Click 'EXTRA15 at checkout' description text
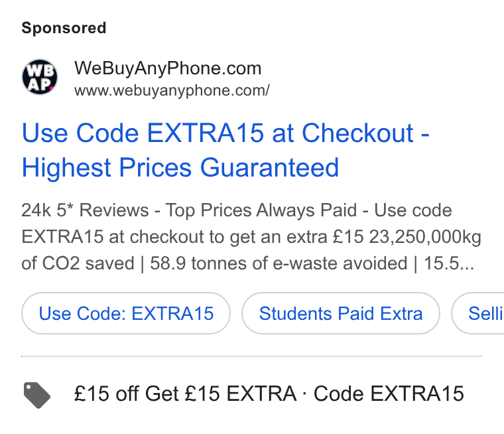The width and height of the screenshot is (504, 434). 113,237
